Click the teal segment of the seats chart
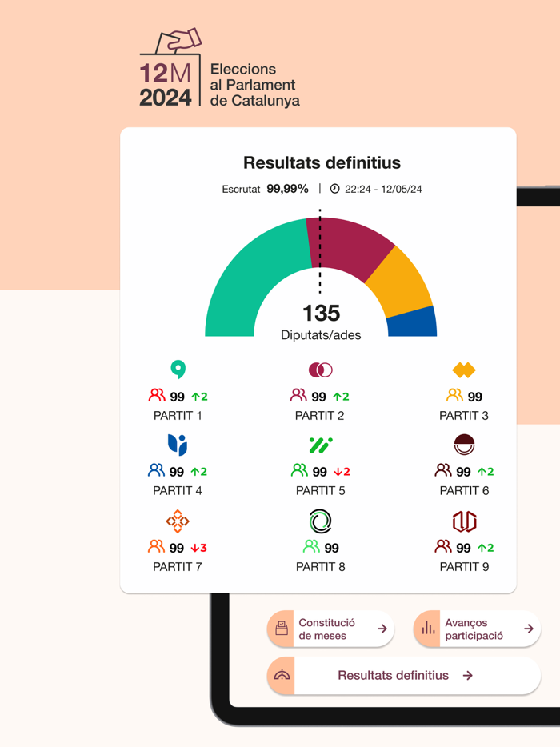 coord(240,256)
